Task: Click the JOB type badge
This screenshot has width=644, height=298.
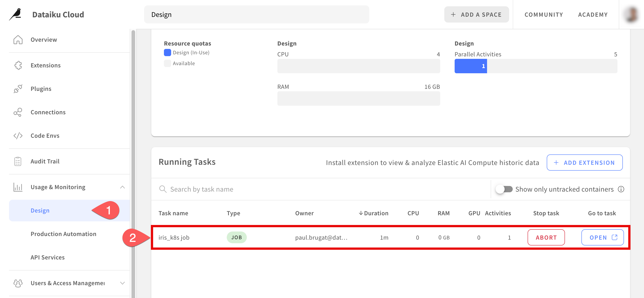Action: pyautogui.click(x=236, y=237)
